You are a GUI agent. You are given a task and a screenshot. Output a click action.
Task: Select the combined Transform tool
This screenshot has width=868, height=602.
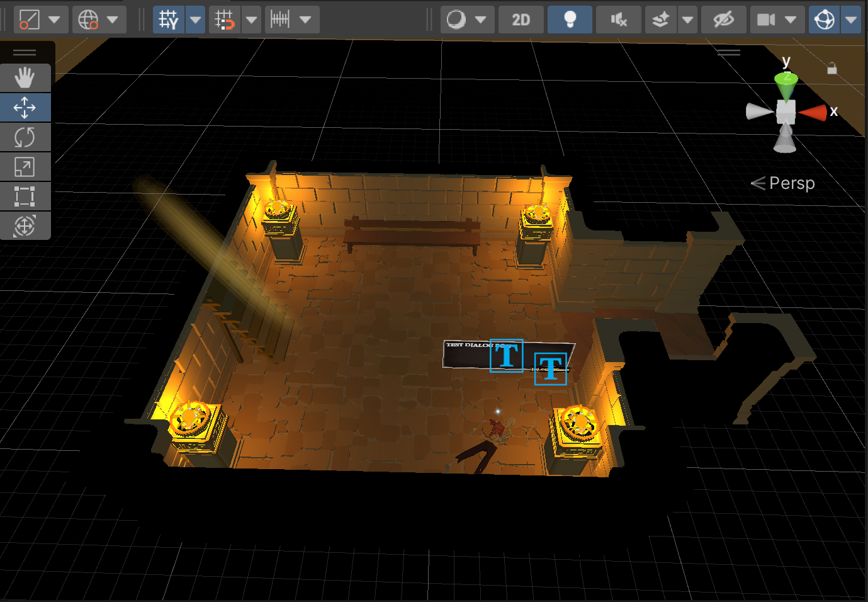click(25, 225)
